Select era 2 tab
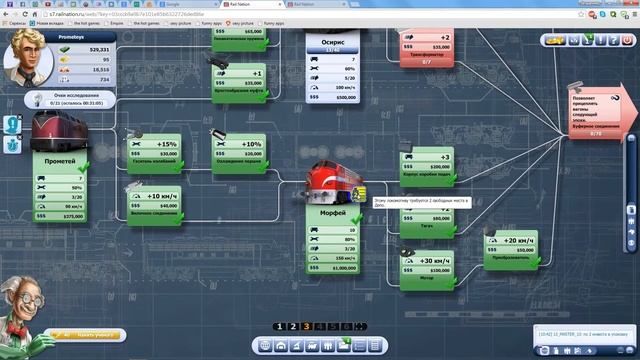 (293, 327)
